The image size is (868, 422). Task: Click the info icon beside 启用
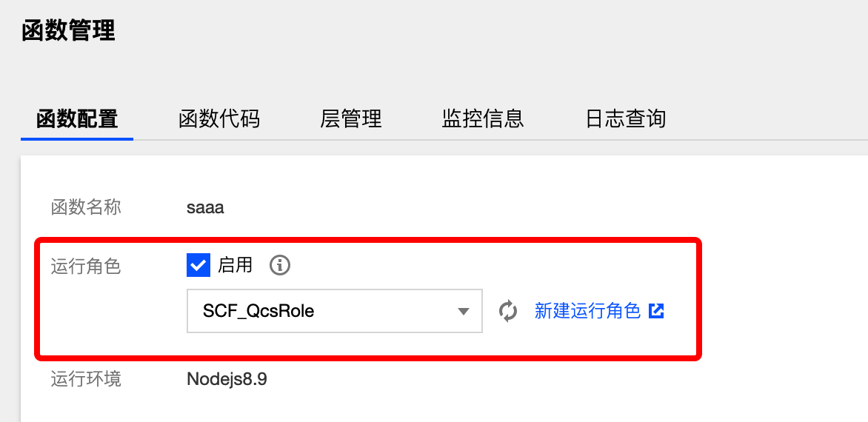pos(279,265)
